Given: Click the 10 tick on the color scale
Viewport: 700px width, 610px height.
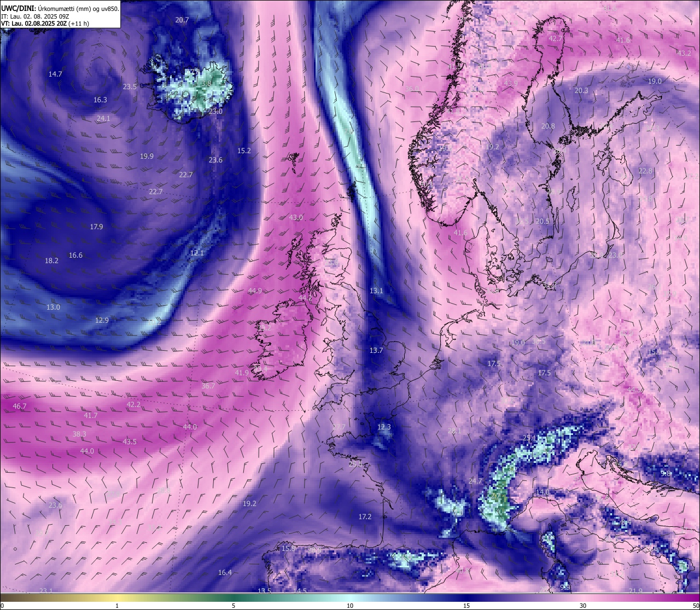Looking at the screenshot, I should point(350,606).
